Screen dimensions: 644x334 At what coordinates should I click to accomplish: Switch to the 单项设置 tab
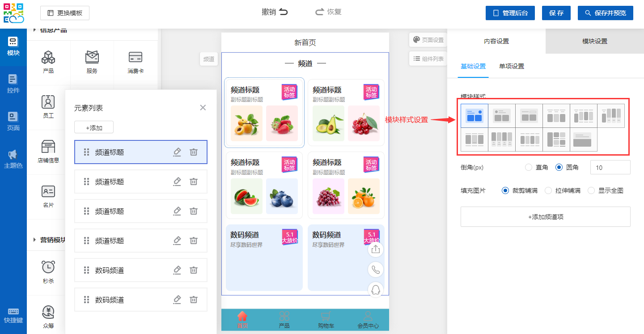tap(511, 66)
